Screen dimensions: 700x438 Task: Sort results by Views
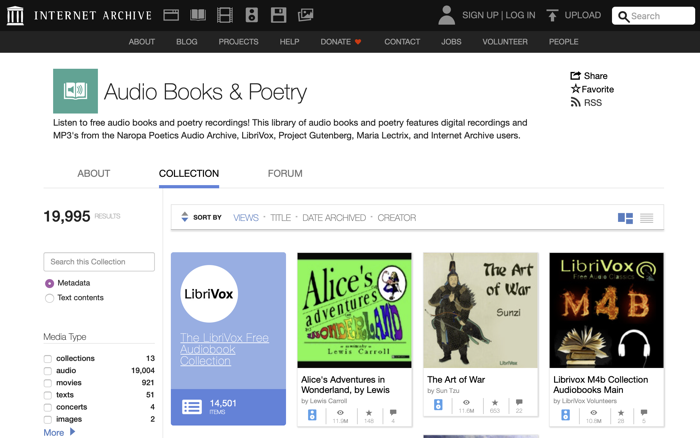point(246,217)
